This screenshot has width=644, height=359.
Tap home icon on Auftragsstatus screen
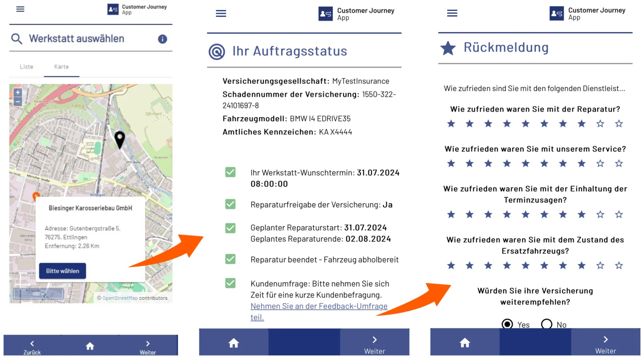click(x=233, y=343)
